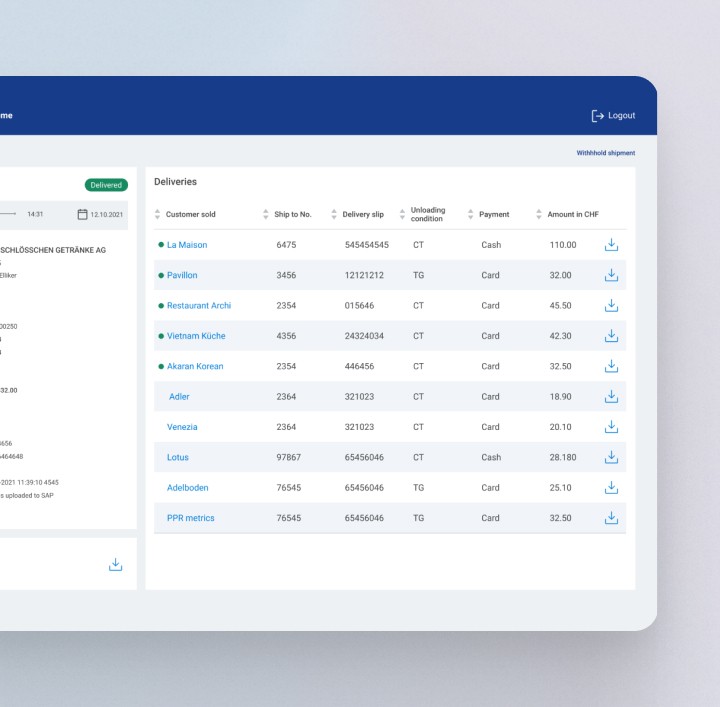
Task: Click the green Delivered status badge
Action: (x=106, y=185)
